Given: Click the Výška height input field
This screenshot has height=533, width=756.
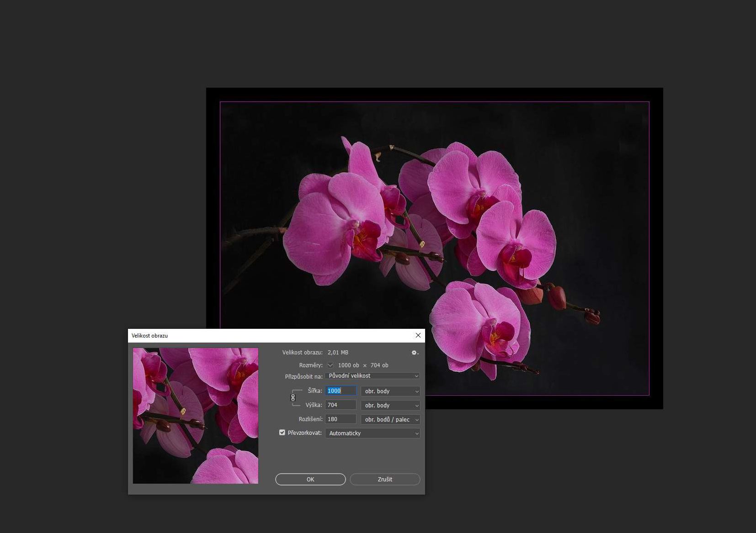Looking at the screenshot, I should pos(341,405).
